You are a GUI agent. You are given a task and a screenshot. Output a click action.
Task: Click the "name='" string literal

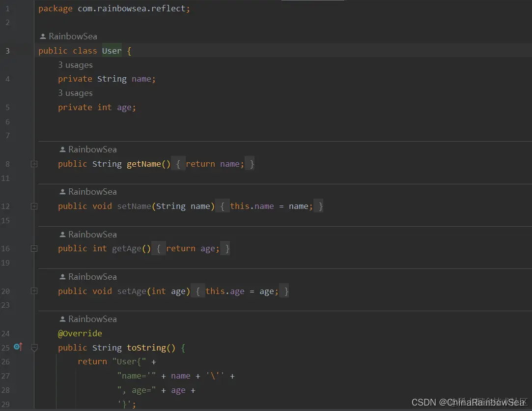[137, 376]
